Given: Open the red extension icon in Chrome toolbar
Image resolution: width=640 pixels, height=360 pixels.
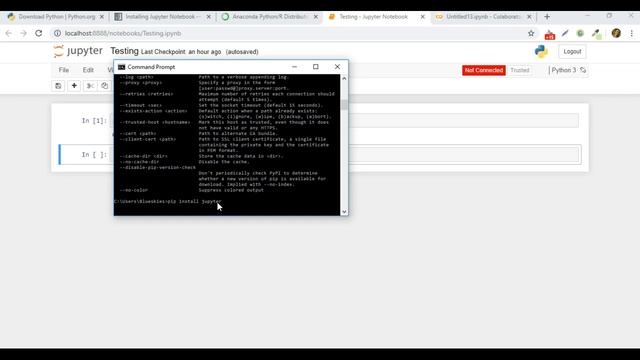Looking at the screenshot, I should [549, 34].
